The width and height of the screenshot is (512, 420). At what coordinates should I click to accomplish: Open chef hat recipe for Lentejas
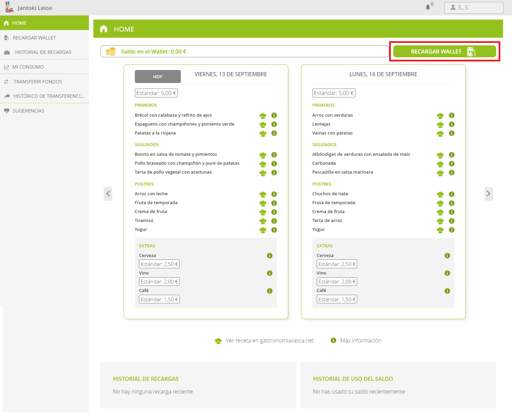pos(440,125)
